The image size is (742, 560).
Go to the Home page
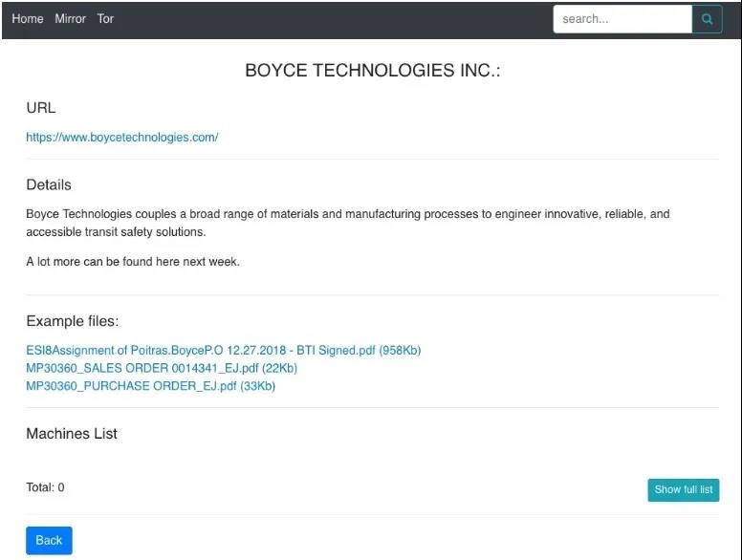pos(28,19)
